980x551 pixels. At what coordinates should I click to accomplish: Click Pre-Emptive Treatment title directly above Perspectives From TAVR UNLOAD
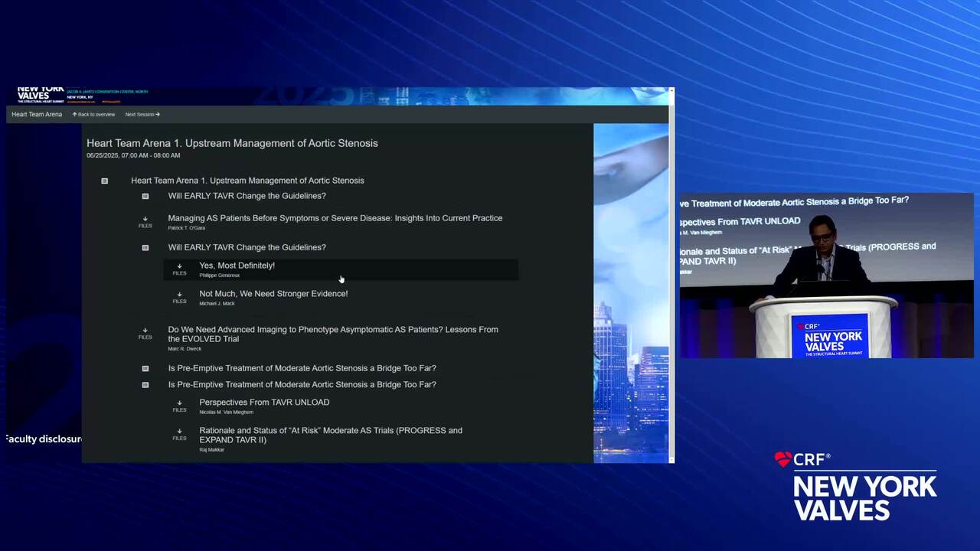pos(302,385)
